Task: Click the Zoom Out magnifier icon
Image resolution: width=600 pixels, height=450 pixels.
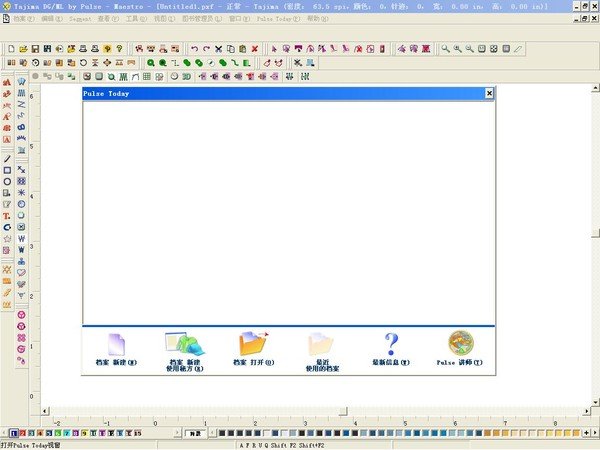Action: [470, 49]
